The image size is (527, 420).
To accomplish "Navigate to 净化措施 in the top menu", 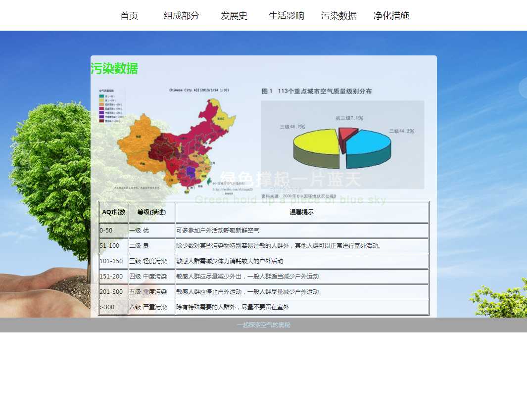I will click(x=391, y=16).
